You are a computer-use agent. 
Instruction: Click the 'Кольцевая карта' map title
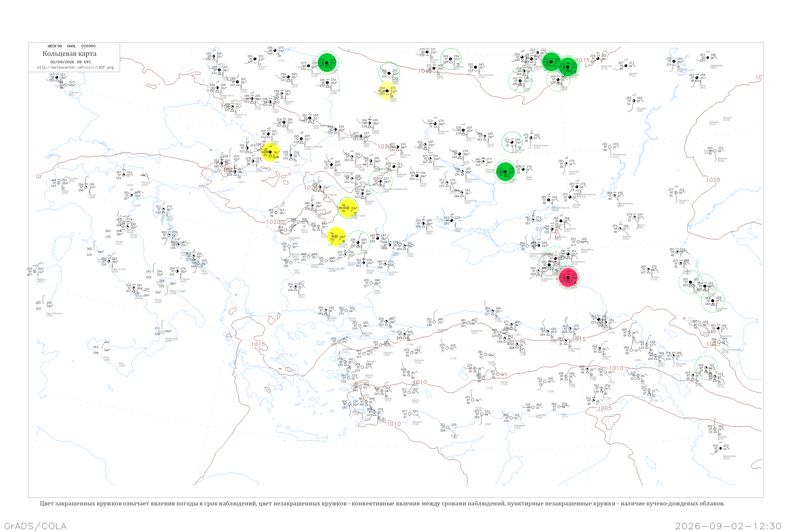(x=69, y=54)
